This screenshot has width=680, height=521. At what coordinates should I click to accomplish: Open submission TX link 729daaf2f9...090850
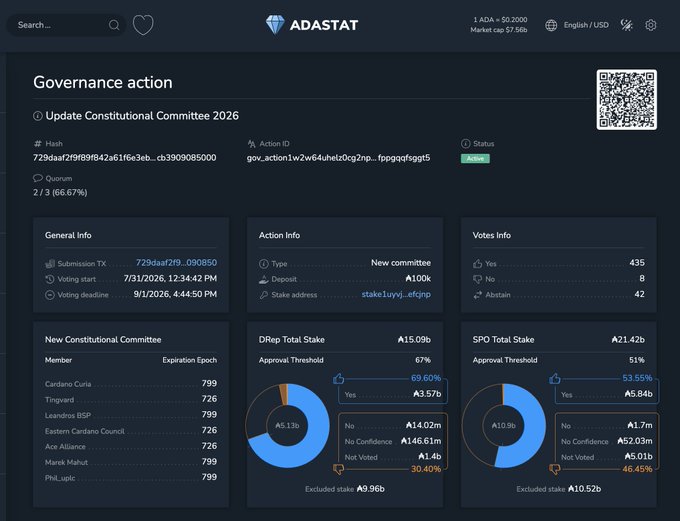(177, 262)
